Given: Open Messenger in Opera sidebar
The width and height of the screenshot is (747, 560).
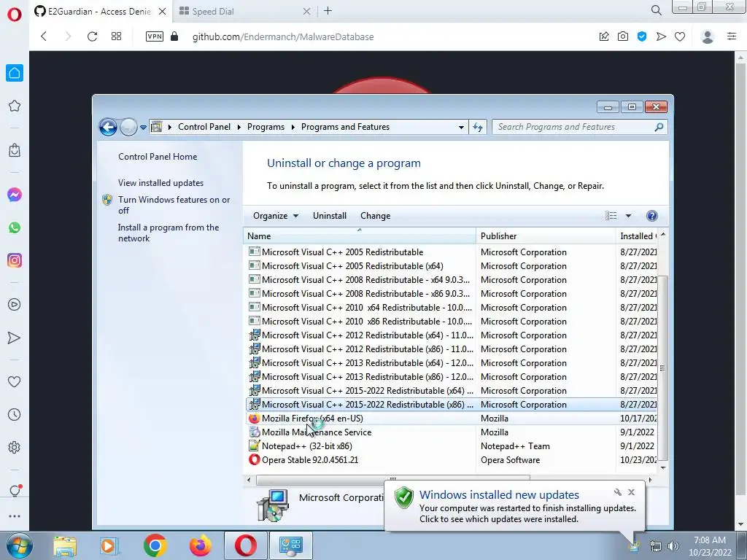Looking at the screenshot, I should (15, 195).
